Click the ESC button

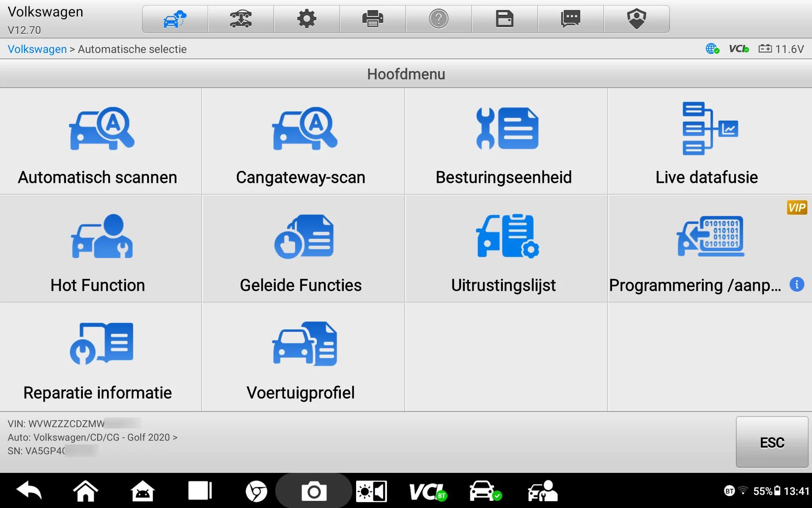[772, 442]
